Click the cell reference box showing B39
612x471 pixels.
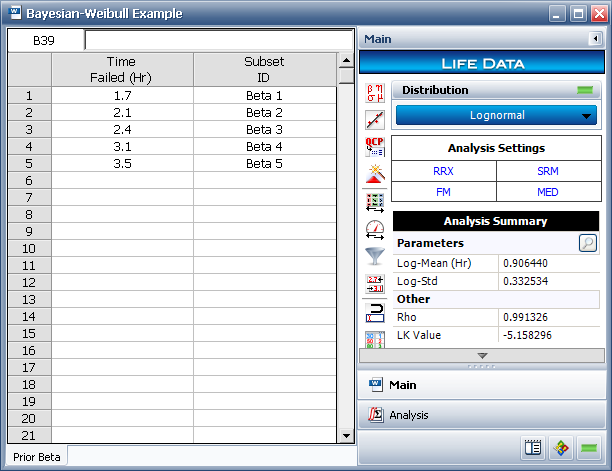pos(44,41)
